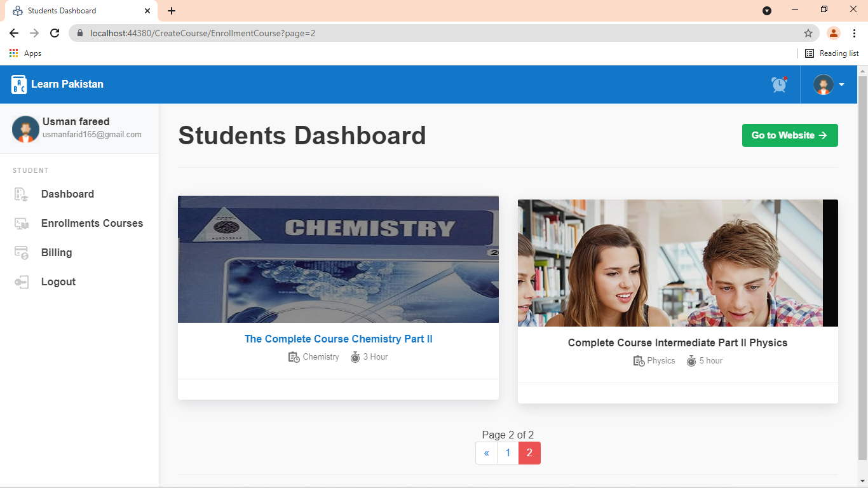
Task: Click the previous page « arrow
Action: click(486, 453)
